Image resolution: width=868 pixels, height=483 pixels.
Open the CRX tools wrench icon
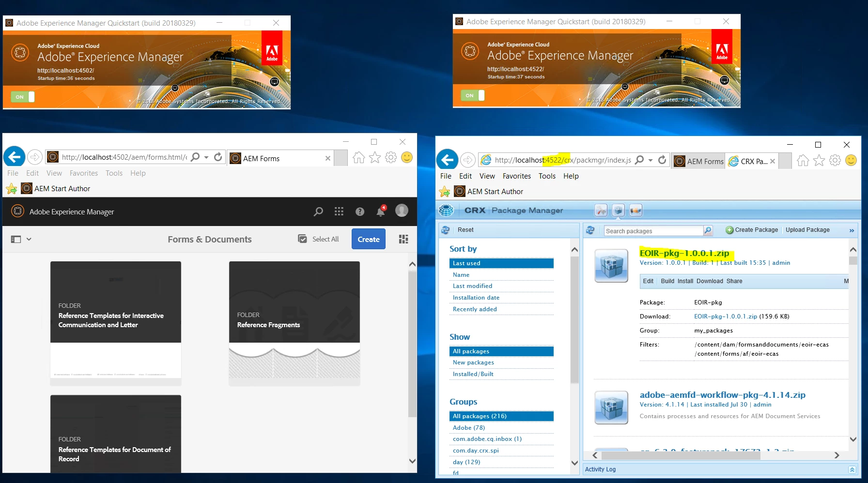click(x=601, y=210)
